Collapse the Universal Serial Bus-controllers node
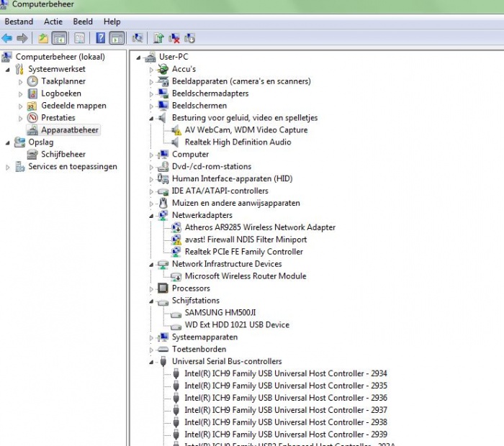Viewport: 504px width, 446px height. click(x=152, y=362)
